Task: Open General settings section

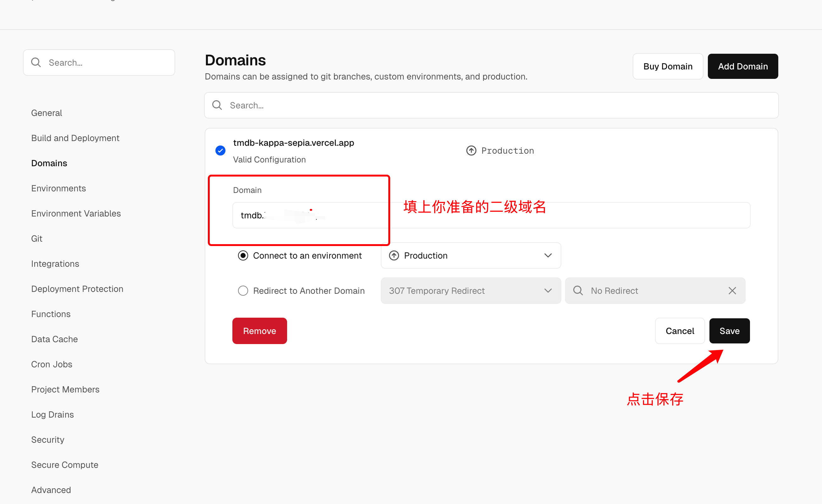Action: click(47, 113)
